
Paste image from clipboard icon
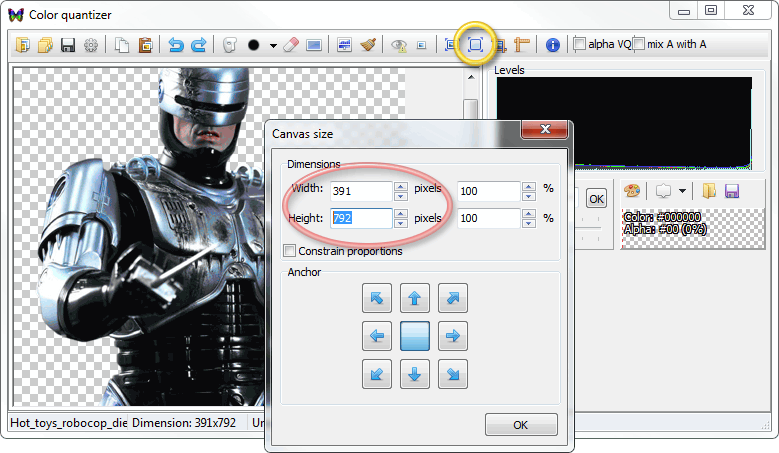pyautogui.click(x=145, y=45)
